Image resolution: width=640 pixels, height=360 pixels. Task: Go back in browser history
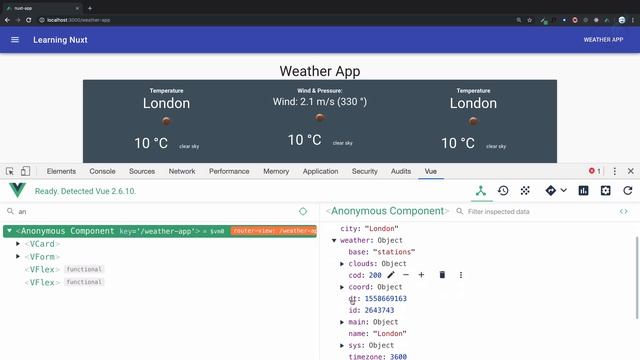tap(7, 20)
